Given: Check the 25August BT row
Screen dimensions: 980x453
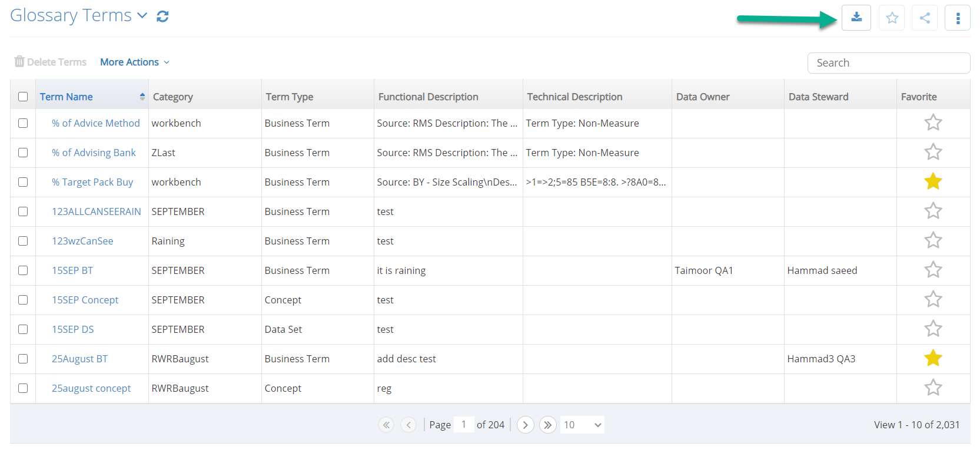Looking at the screenshot, I should point(23,359).
